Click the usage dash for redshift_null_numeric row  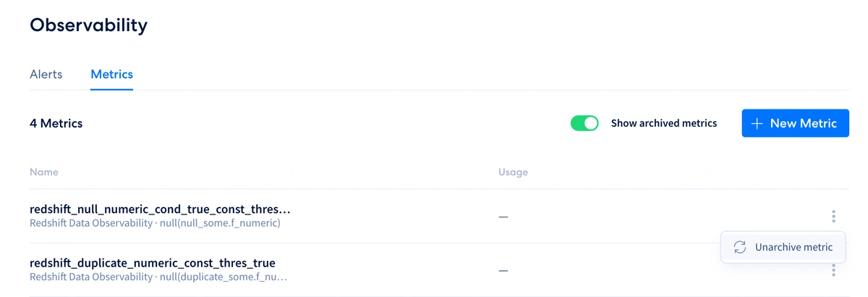pyautogui.click(x=503, y=217)
